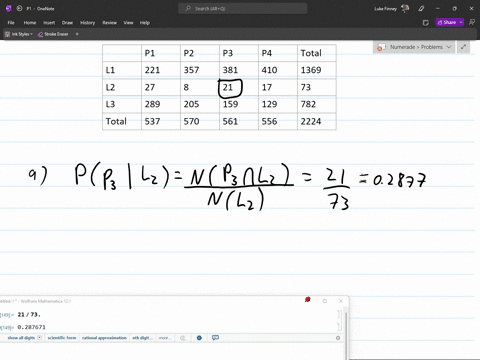Image resolution: width=480 pixels, height=360 pixels.
Task: Click table cell 289 in L3 row
Action: [x=161, y=104]
